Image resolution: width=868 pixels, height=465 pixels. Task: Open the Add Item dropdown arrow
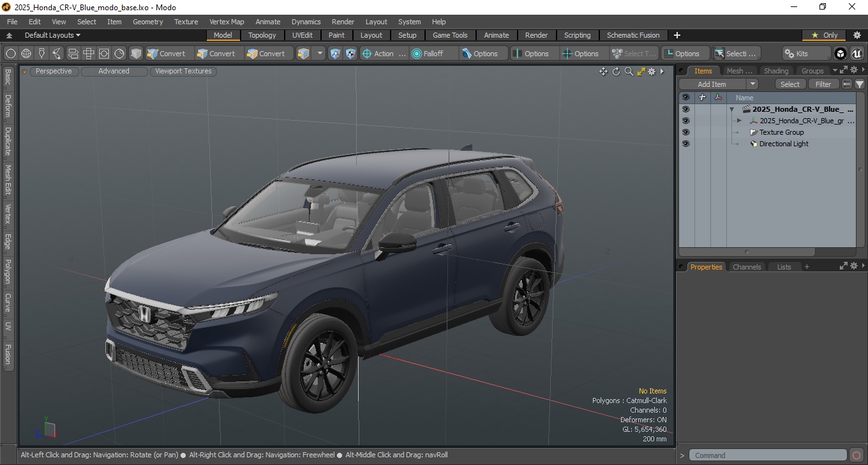pyautogui.click(x=752, y=84)
